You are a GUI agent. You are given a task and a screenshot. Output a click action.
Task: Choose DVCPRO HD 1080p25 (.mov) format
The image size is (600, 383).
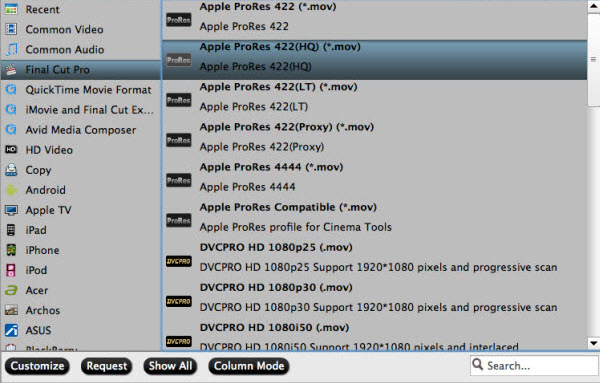(x=375, y=261)
